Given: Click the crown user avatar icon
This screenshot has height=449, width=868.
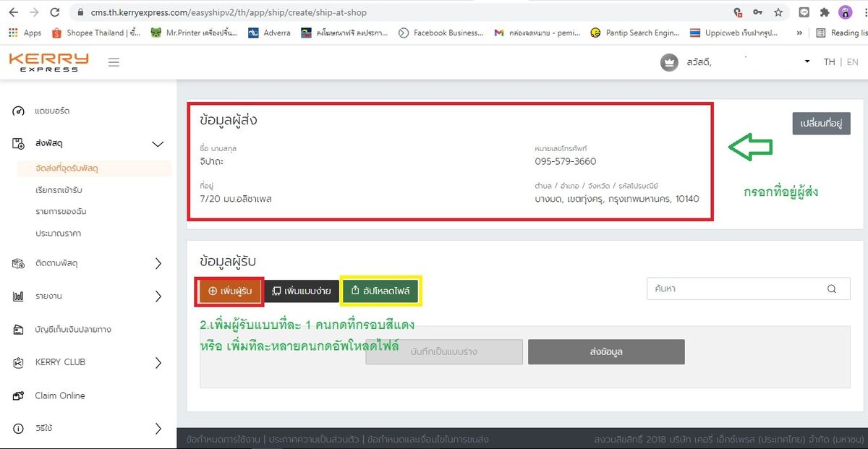Looking at the screenshot, I should (x=669, y=62).
